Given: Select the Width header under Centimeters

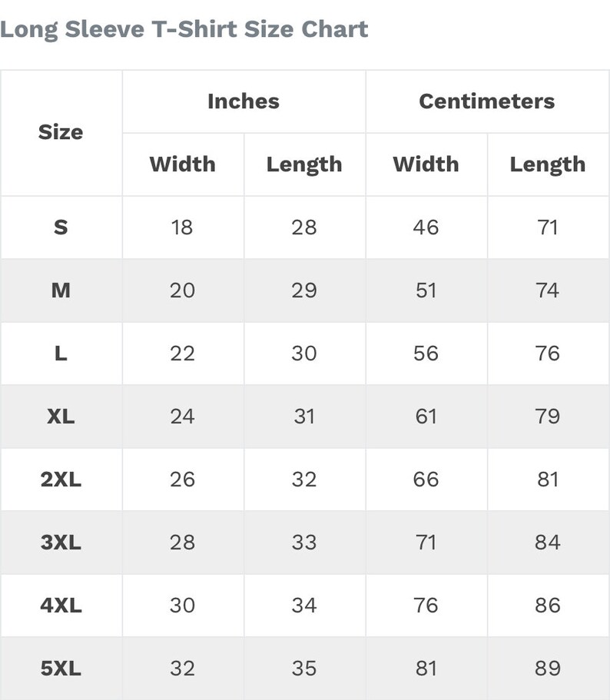Looking at the screenshot, I should click(x=426, y=164).
